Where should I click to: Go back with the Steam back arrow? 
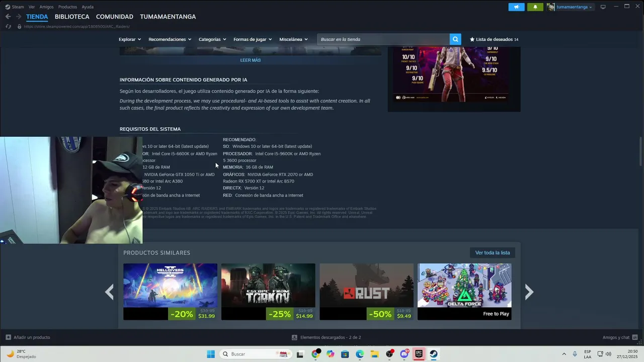[8, 17]
